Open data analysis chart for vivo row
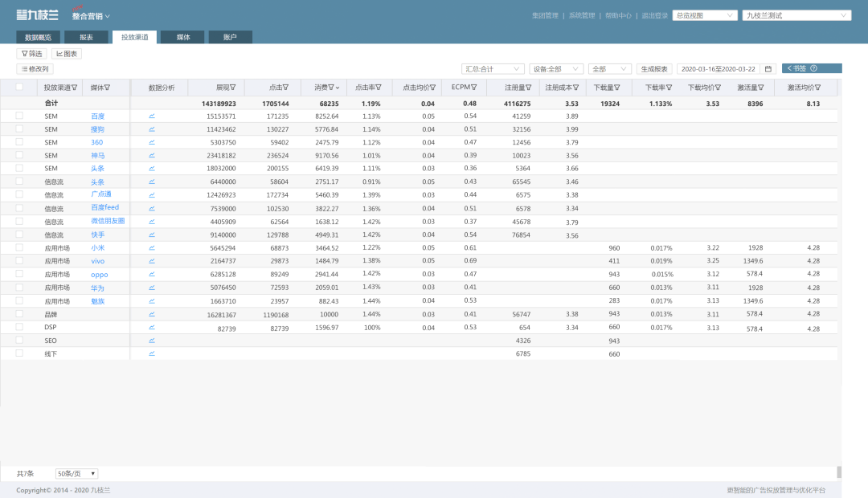Image resolution: width=868 pixels, height=498 pixels. [x=152, y=260]
